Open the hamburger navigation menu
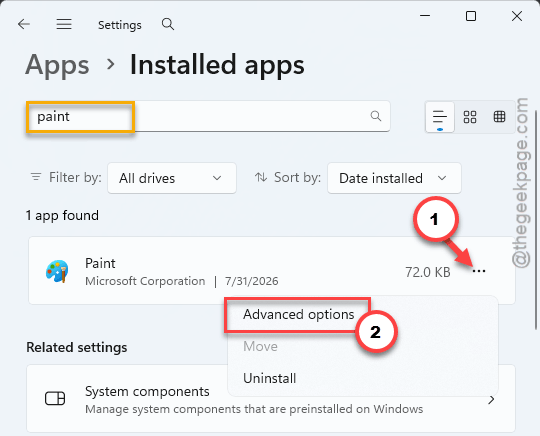Viewport: 540px width, 436px height. tap(64, 24)
